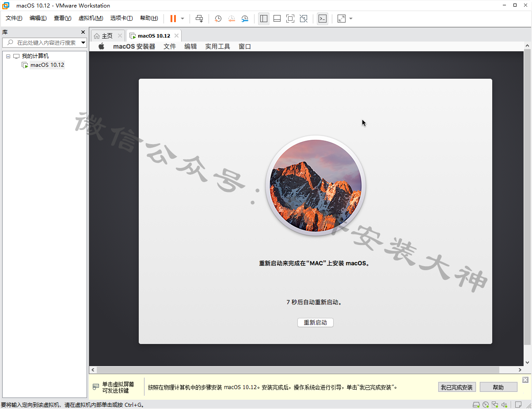
Task: Take a snapshot of this virtual machine
Action: [218, 19]
